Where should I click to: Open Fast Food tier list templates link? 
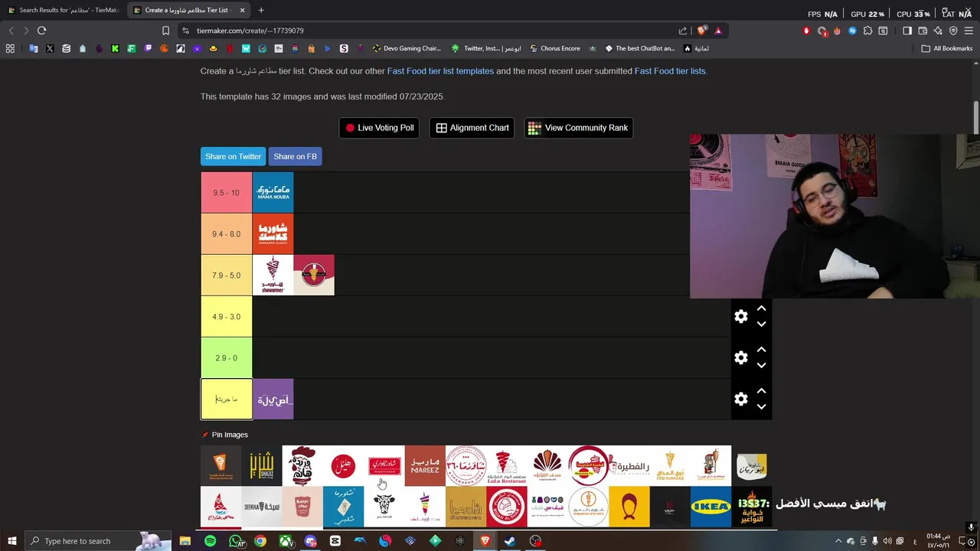click(440, 71)
